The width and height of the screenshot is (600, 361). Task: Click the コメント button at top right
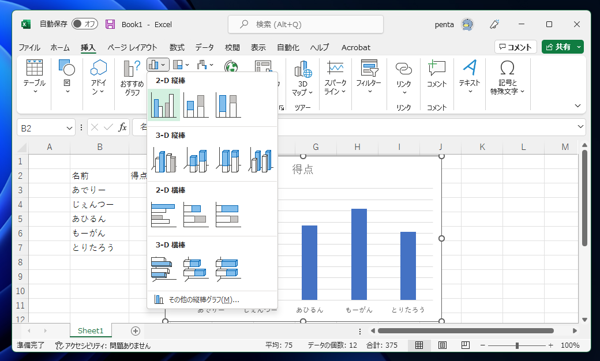click(515, 47)
